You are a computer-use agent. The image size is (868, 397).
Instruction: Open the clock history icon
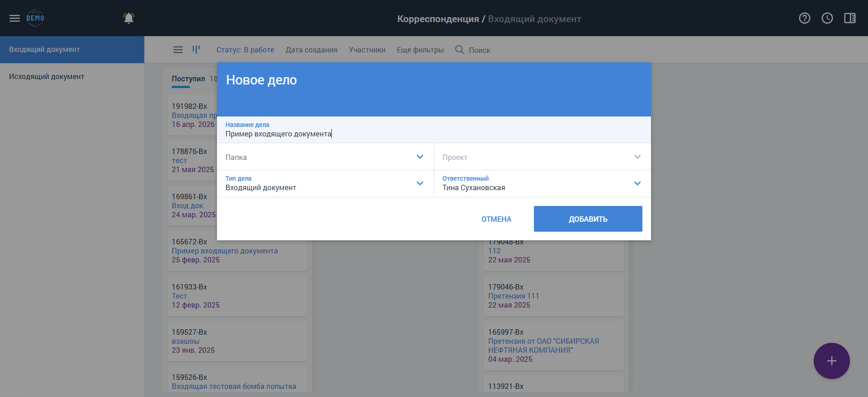pos(827,18)
